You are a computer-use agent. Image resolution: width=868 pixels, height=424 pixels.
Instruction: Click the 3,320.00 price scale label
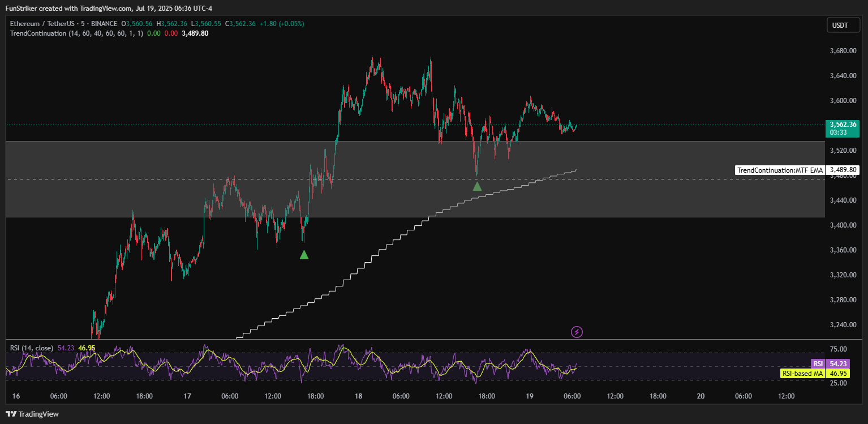843,275
